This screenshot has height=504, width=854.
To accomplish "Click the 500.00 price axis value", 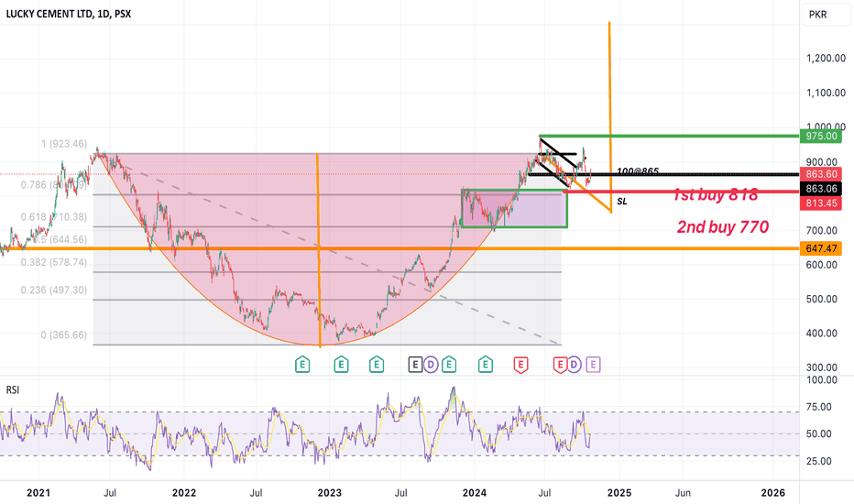I will coord(822,299).
